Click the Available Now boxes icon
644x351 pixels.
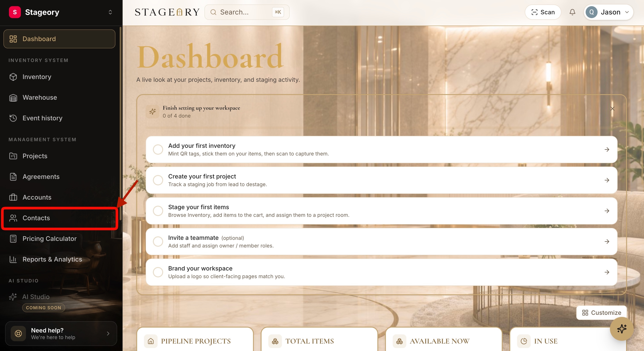tap(399, 341)
